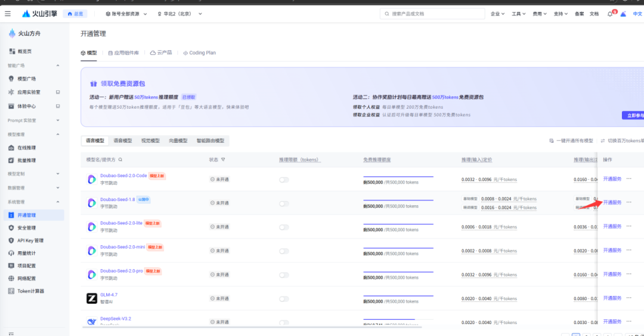Select the 智能路由模型 sub-tab
This screenshot has width=644, height=336.
pyautogui.click(x=210, y=141)
